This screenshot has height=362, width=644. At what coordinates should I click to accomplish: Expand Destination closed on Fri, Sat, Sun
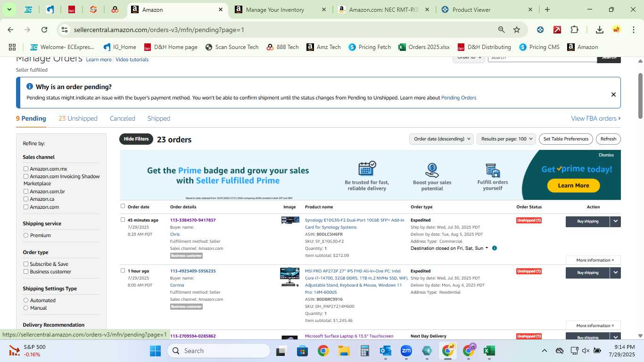point(449,248)
